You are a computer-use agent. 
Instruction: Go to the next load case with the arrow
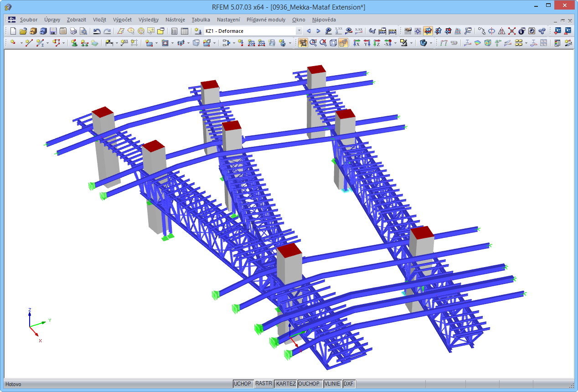pos(318,31)
